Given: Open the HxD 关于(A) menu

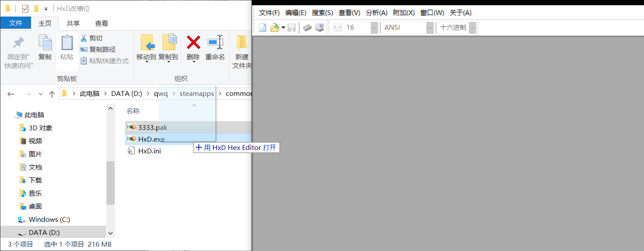Looking at the screenshot, I should tap(460, 13).
